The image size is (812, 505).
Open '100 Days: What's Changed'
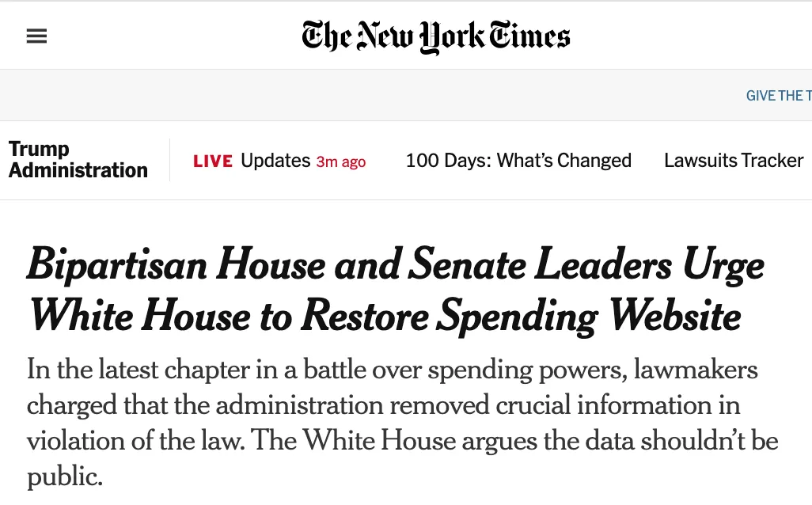[x=518, y=161]
